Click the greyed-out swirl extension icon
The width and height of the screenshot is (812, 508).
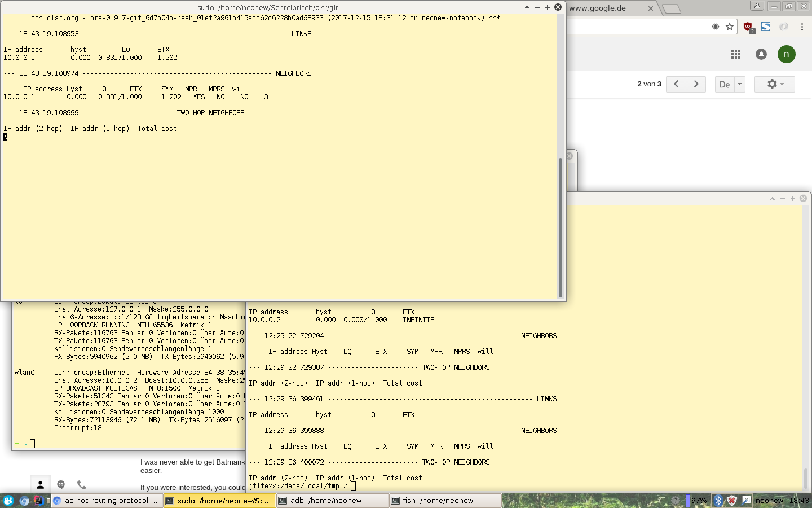[x=784, y=27]
